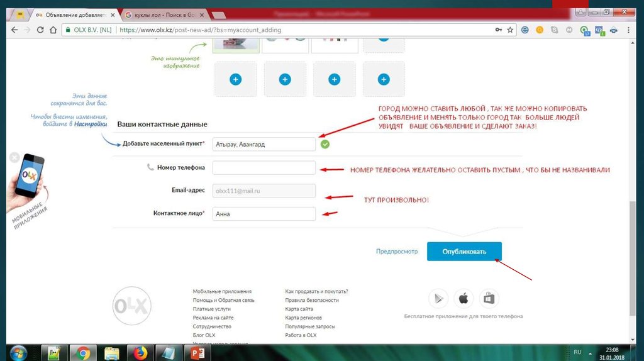Screen dimensions: 644x361
Task: Switch input language RU indicator
Action: point(577,352)
